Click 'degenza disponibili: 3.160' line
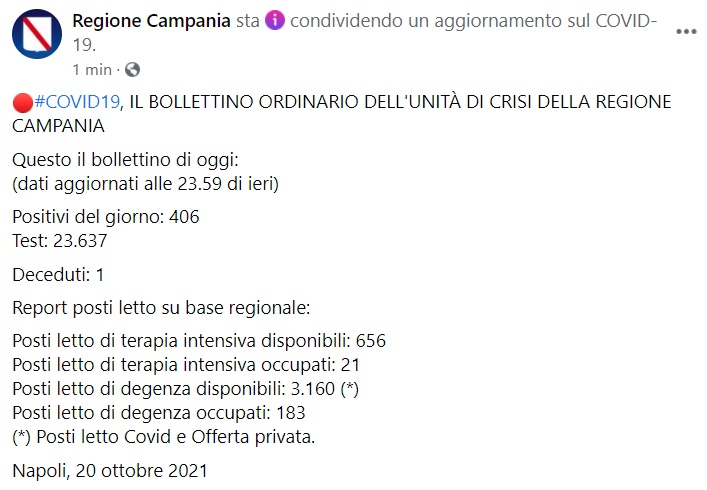707x490 pixels. point(185,389)
